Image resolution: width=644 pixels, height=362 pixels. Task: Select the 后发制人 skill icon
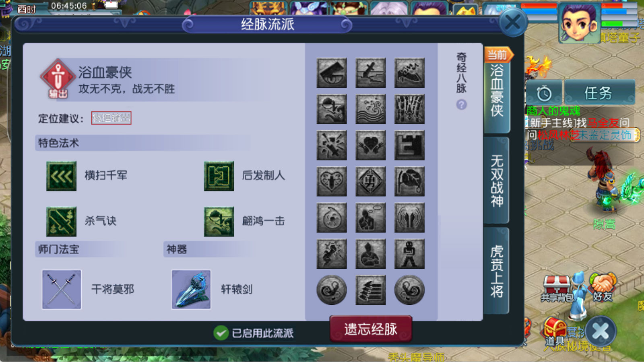219,176
